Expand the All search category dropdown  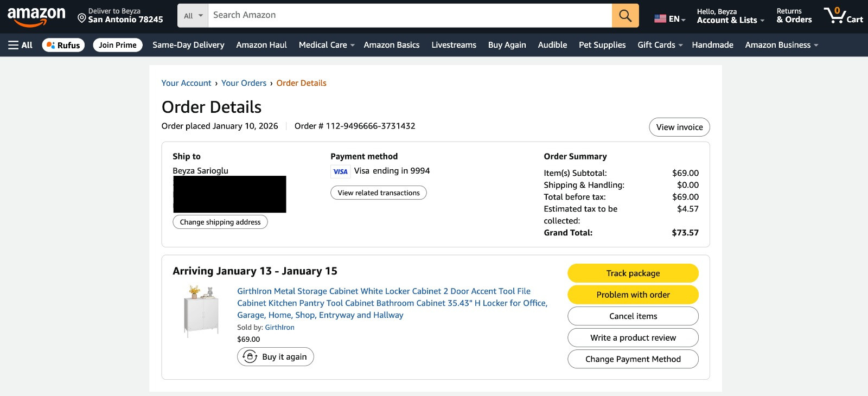(x=193, y=16)
